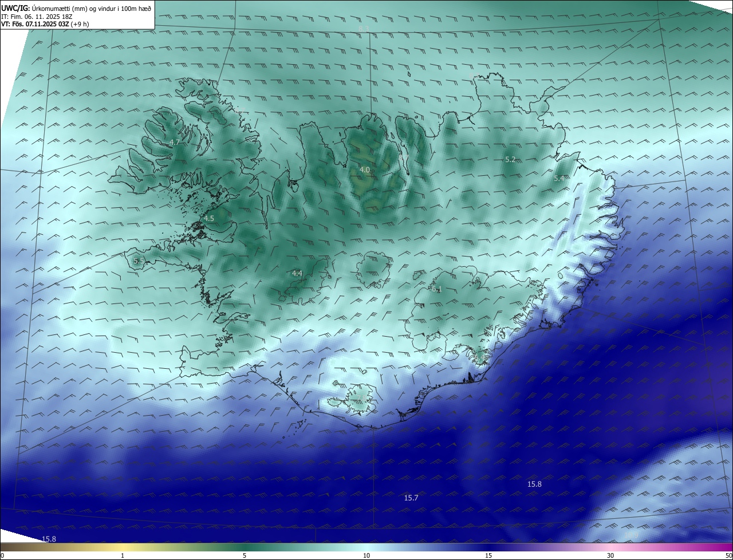Click the "4.7" value in the Westfjords
Image resolution: width=733 pixels, height=560 pixels.
click(x=175, y=142)
